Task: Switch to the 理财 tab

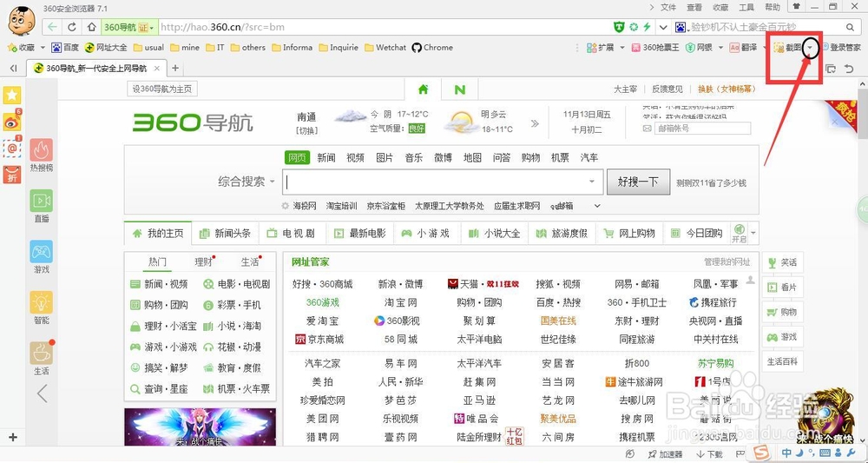Action: tap(203, 262)
